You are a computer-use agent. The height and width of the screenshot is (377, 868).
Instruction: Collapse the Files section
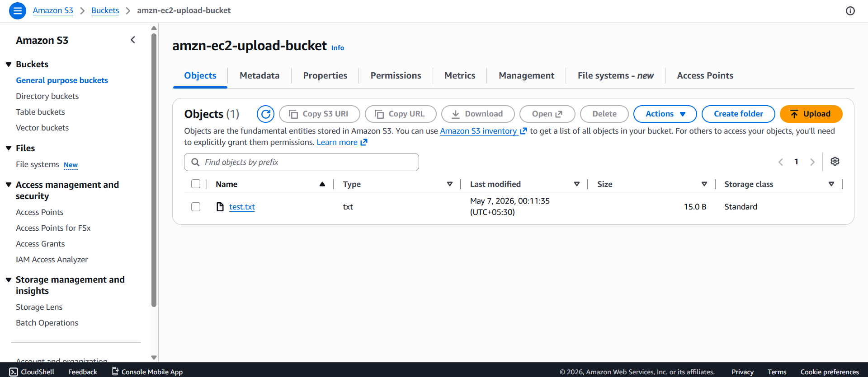click(9, 149)
